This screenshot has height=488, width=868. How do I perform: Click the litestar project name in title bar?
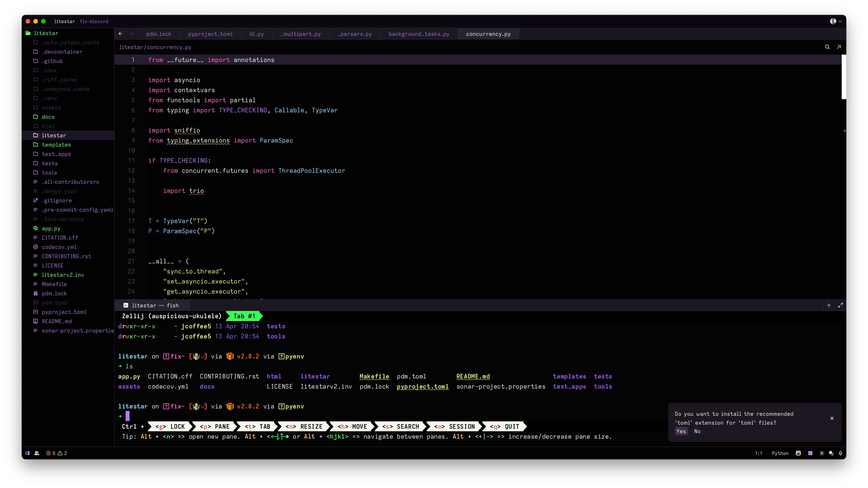tap(64, 21)
